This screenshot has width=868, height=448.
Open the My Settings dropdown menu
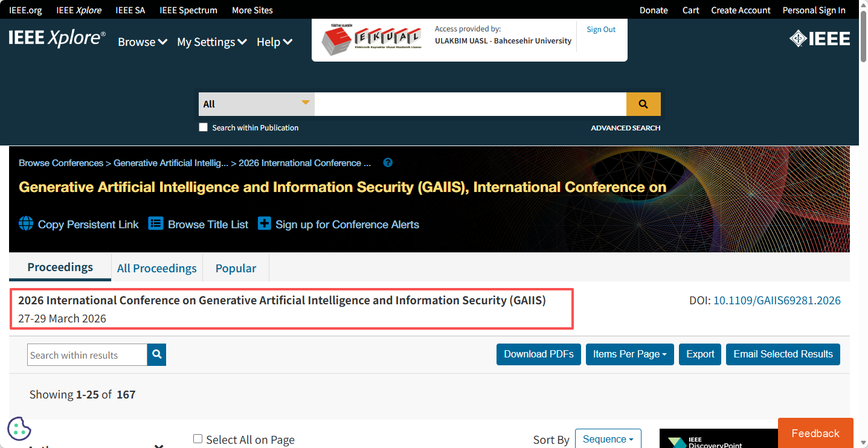[212, 42]
